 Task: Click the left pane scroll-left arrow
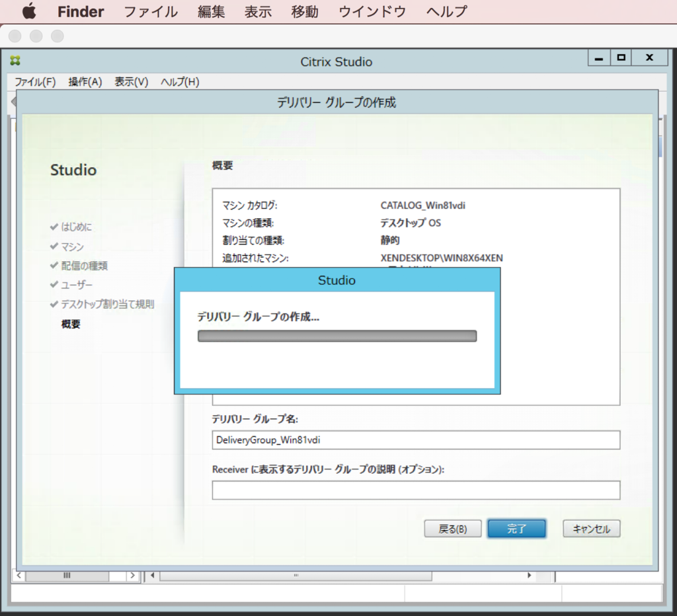click(19, 576)
